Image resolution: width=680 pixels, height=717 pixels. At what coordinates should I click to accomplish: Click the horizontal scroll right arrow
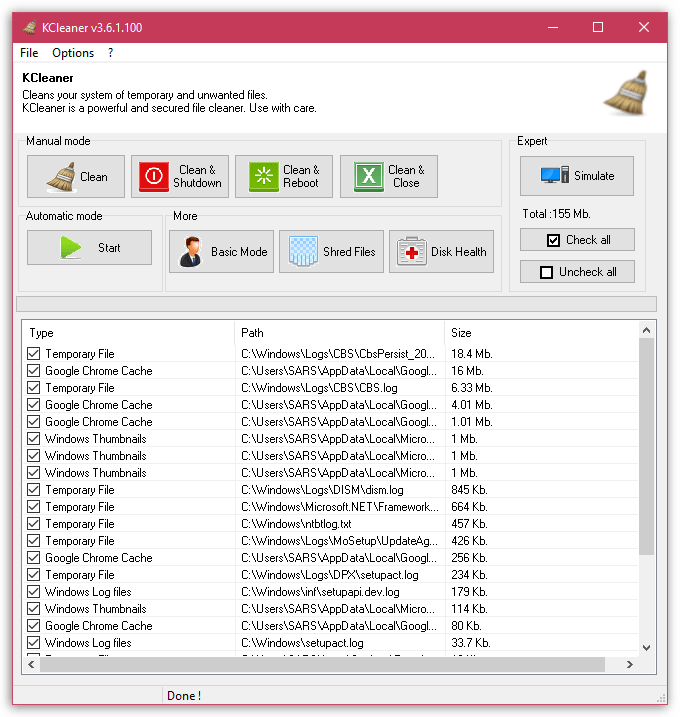tap(630, 664)
